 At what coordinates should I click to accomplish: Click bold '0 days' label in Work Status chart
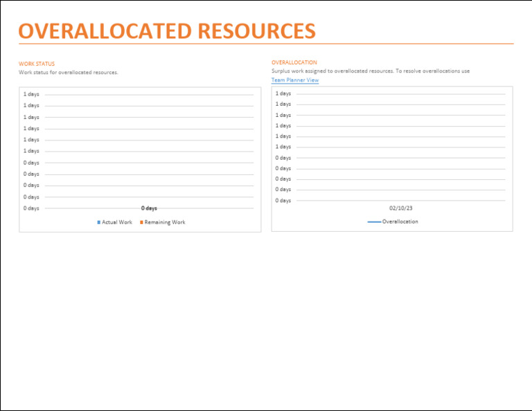[149, 208]
